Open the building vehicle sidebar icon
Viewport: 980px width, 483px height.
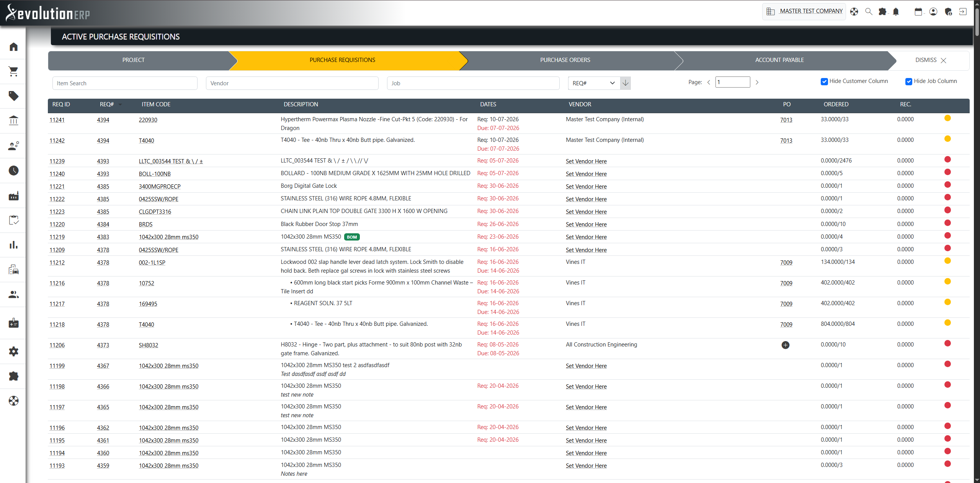click(13, 270)
